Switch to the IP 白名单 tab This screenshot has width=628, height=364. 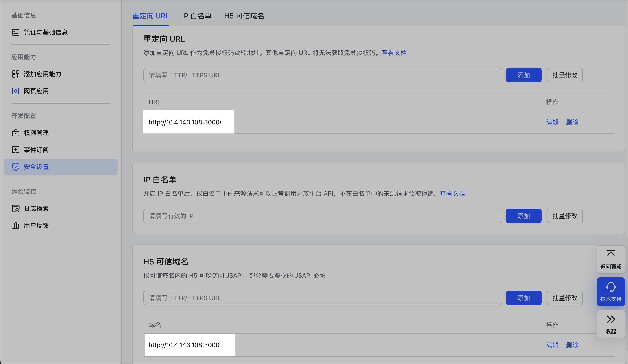[196, 16]
